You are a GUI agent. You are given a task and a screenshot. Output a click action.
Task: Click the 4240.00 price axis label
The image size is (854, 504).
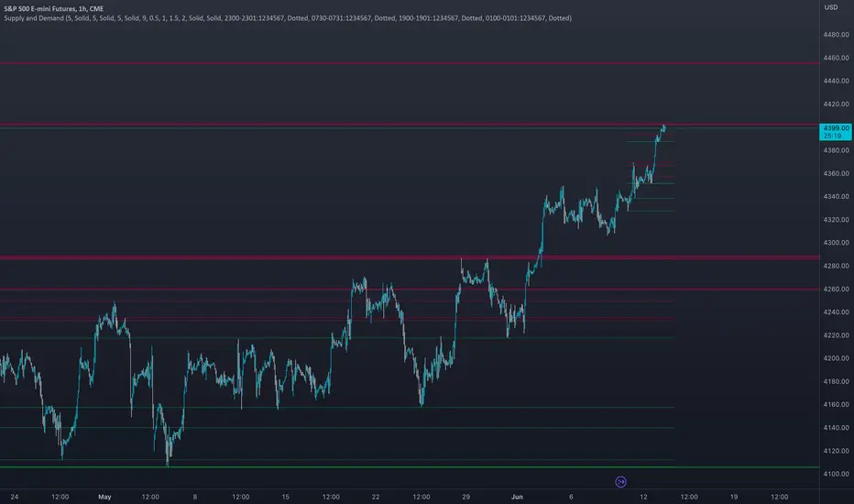click(x=836, y=312)
